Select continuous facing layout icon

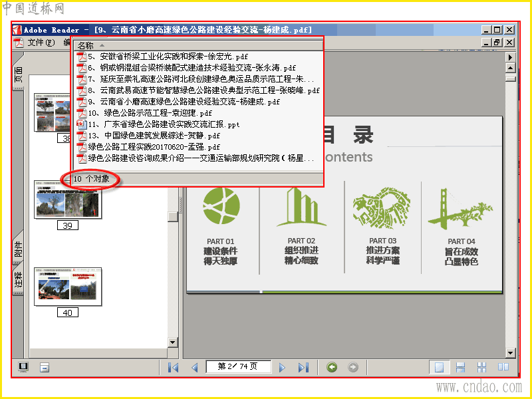[481, 368]
